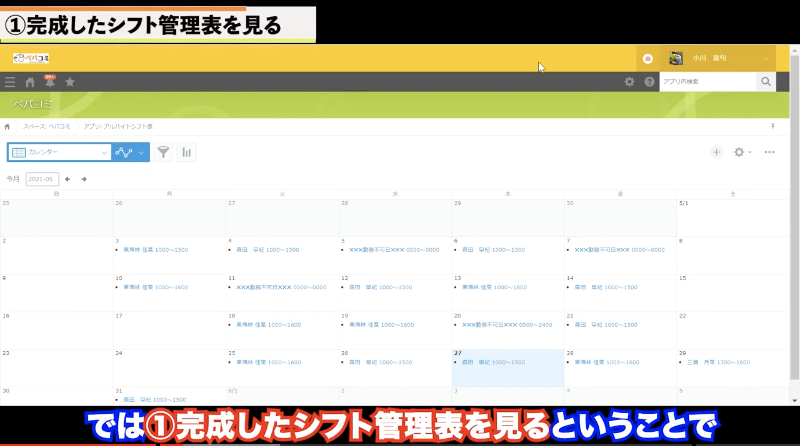Open the shift entry on May 14

click(606, 287)
